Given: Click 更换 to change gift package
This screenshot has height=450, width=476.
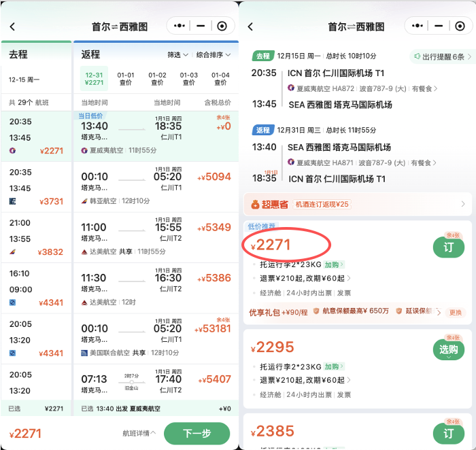Looking at the screenshot, I should 456,313.
